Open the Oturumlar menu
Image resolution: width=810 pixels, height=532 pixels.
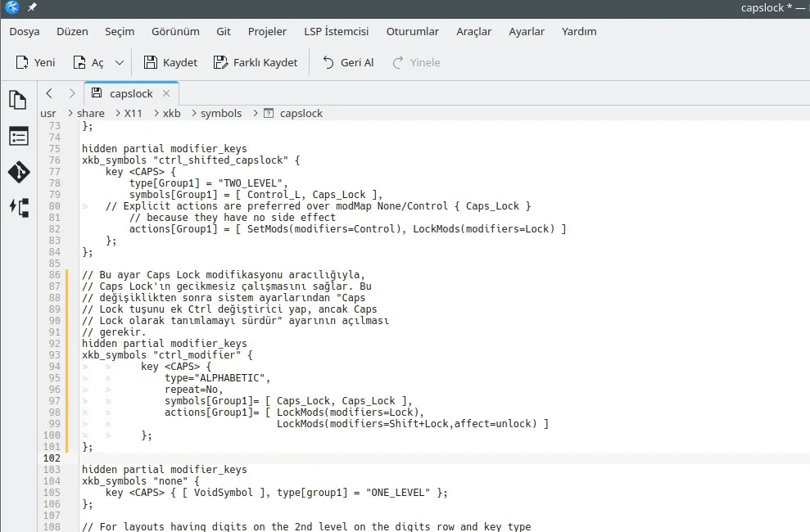(412, 31)
